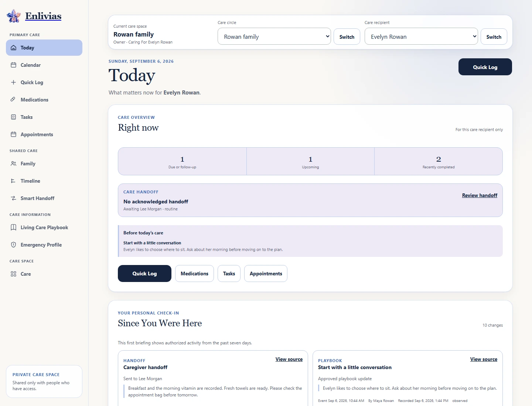532x406 pixels.
Task: Open the Today page in sidebar
Action: [44, 48]
